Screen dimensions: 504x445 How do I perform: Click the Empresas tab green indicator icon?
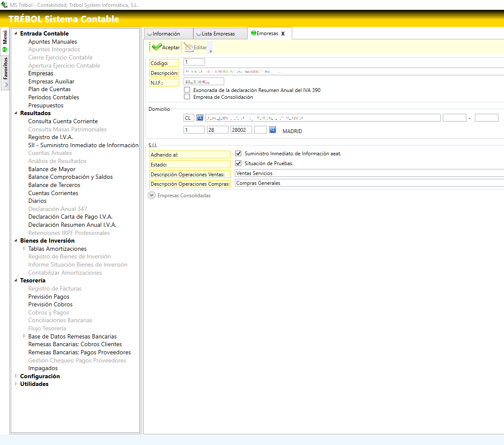(253, 33)
